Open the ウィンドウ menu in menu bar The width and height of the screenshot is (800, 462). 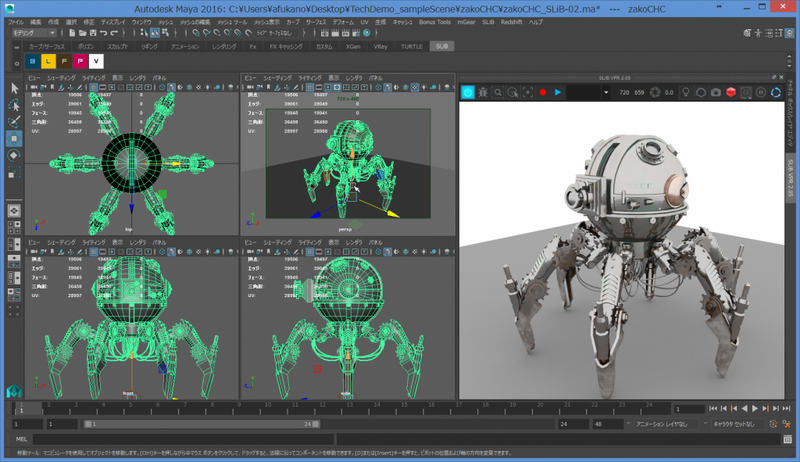point(142,20)
